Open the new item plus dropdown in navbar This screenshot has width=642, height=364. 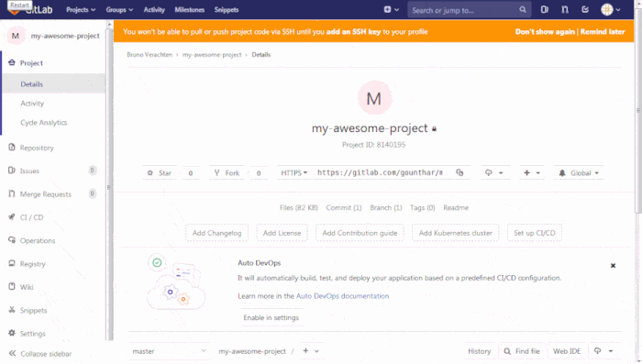(391, 9)
